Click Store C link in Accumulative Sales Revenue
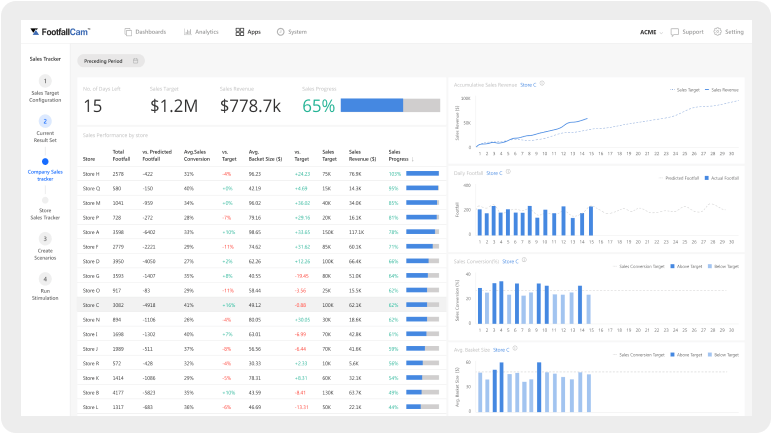Viewport: 772px width, 434px height. 528,85
